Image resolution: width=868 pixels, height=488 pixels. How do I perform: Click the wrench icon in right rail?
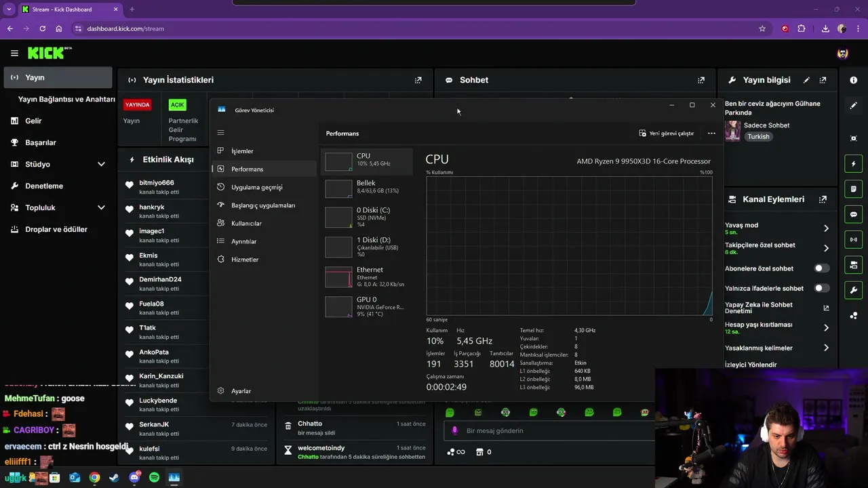point(854,290)
